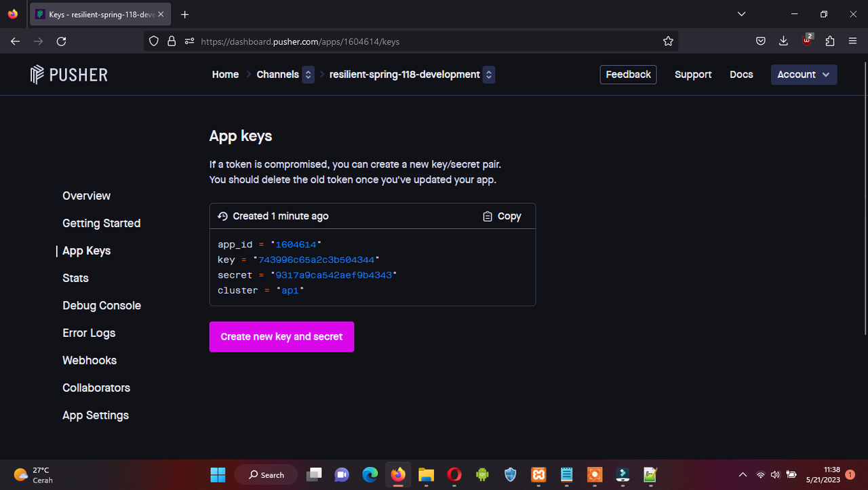This screenshot has height=490, width=868.
Task: Open Collaborators in the sidebar
Action: tap(96, 388)
